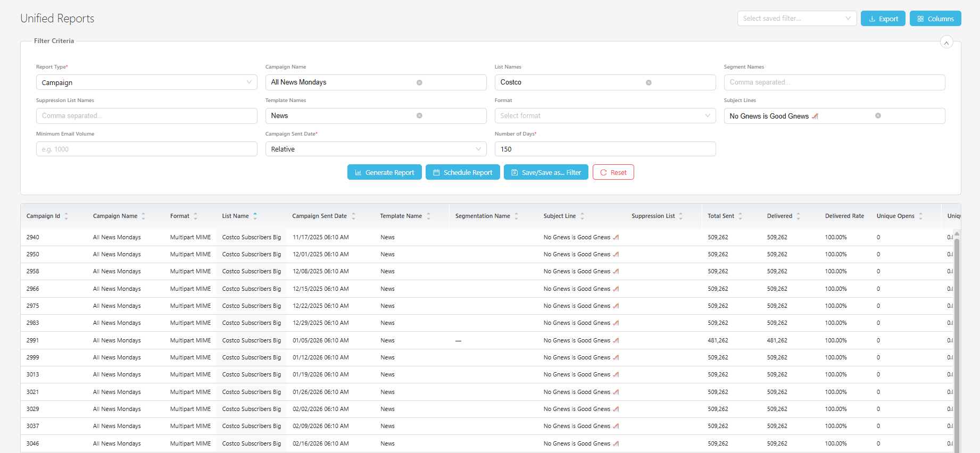Open the Columns chooser
This screenshot has height=453, width=980.
click(x=935, y=19)
